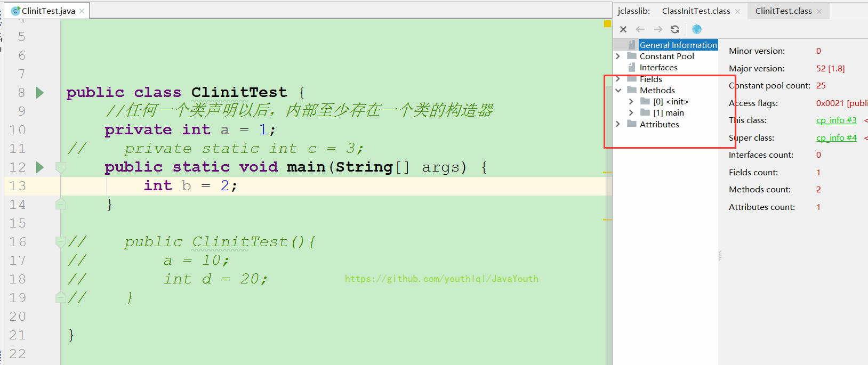
Task: Expand the [1] main method node
Action: point(631,112)
